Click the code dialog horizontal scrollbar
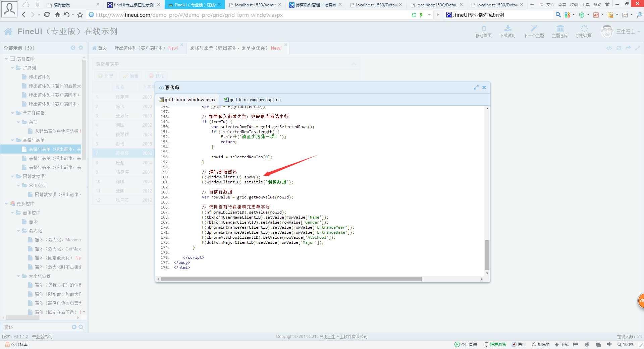Viewport: 644px width, 349px height. pos(291,279)
